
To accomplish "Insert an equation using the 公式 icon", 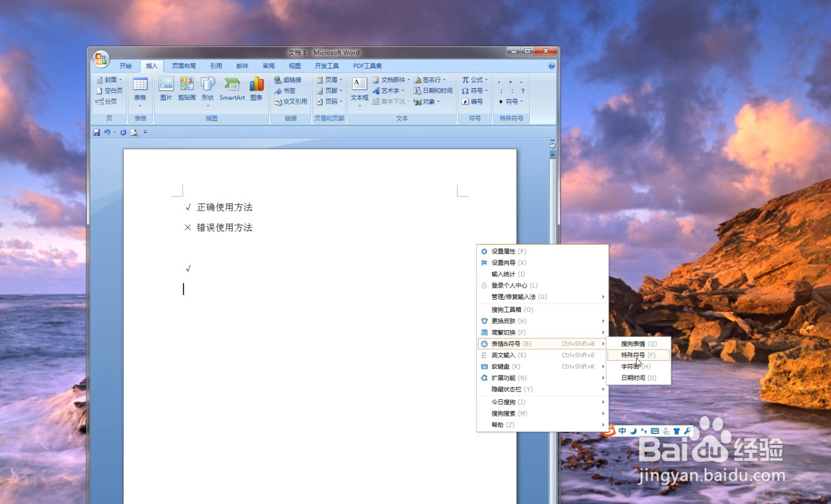I will (473, 79).
